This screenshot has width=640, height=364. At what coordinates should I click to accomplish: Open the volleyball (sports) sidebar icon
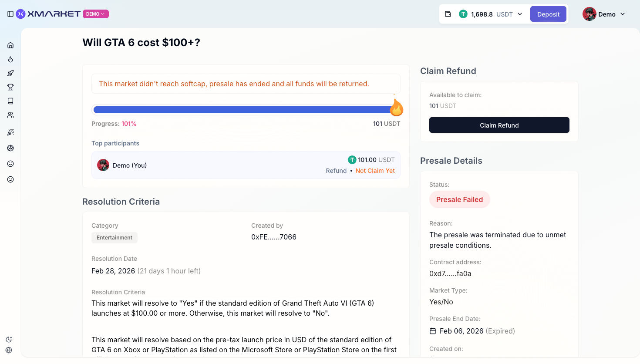pyautogui.click(x=10, y=148)
